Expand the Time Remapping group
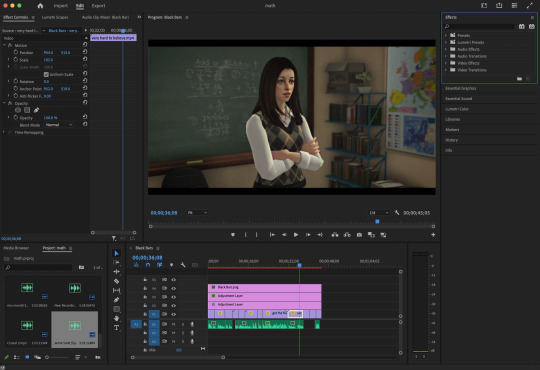The width and height of the screenshot is (540, 370). click(4, 132)
